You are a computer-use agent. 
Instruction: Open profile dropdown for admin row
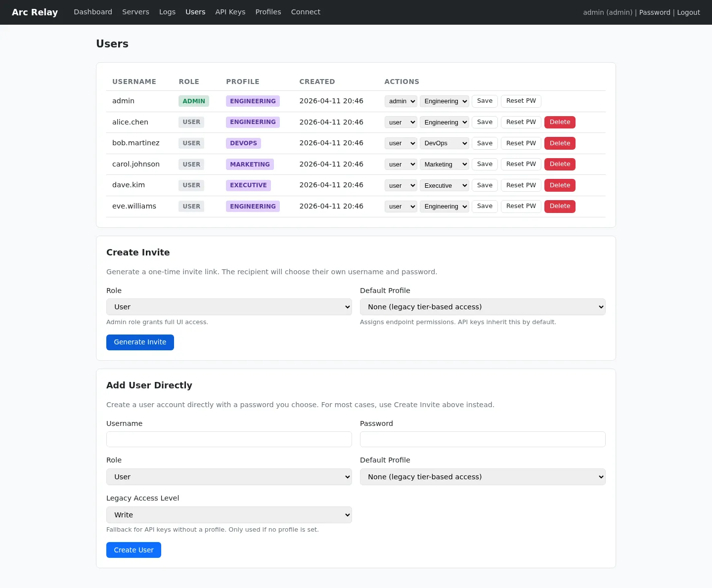coord(445,101)
